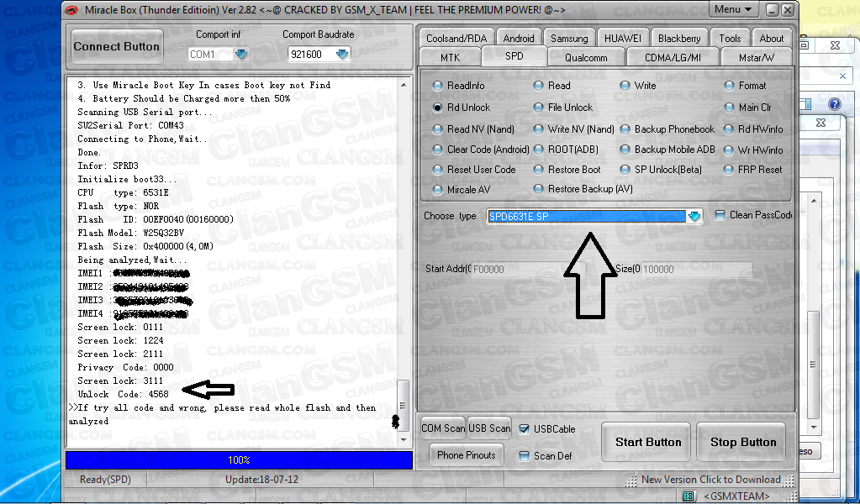Click the Privacy Code: 0000 log line
860x504 pixels.
[125, 368]
